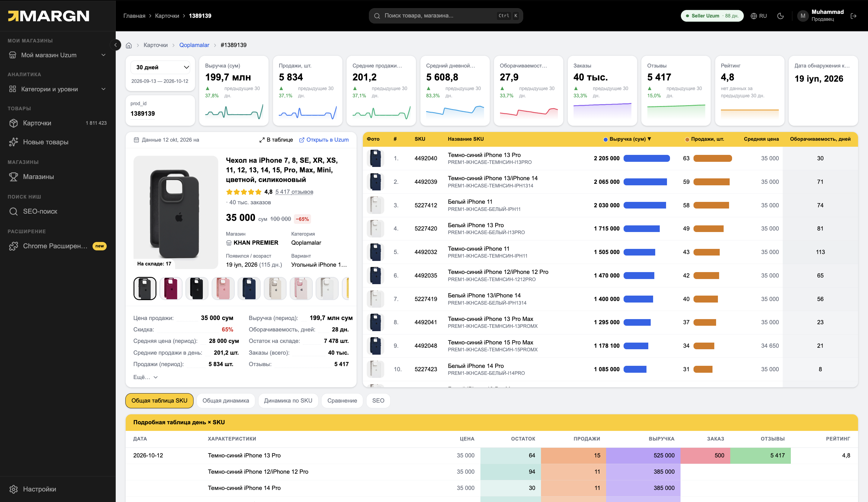
Task: Click the calendar icon beside Данные 12 okt
Action: coord(137,140)
